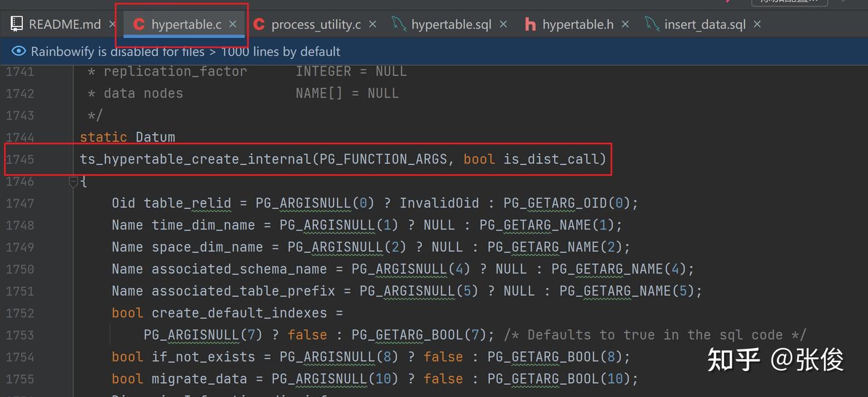Click the markdown icon beside README.md
Viewport: 868px width, 397px height.
[17, 23]
